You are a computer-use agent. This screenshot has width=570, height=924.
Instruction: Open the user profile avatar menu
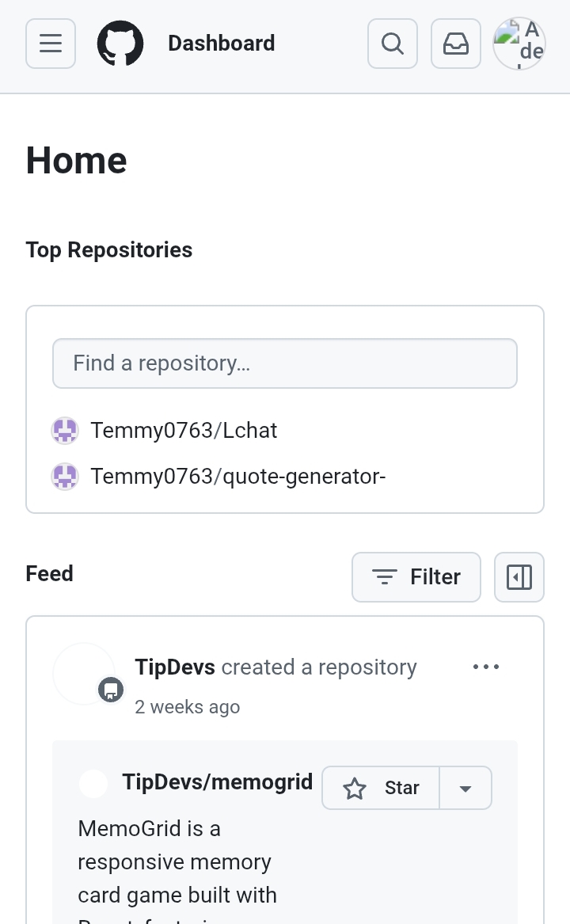pos(519,44)
